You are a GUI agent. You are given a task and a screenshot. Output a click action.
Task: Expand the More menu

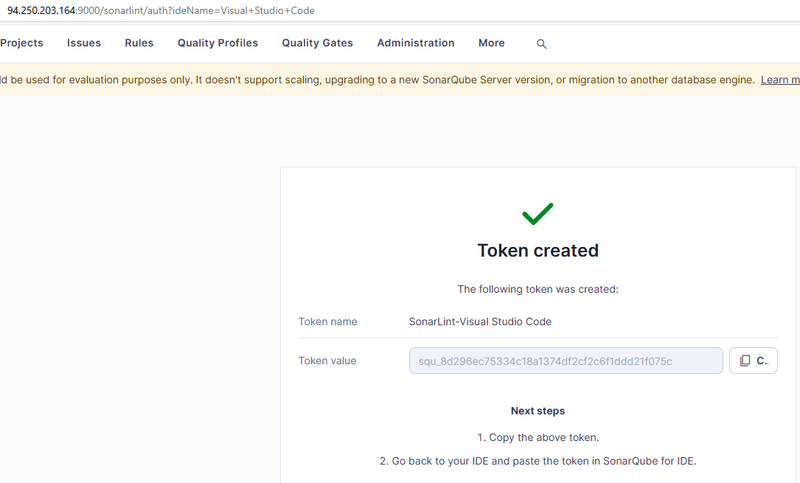491,43
